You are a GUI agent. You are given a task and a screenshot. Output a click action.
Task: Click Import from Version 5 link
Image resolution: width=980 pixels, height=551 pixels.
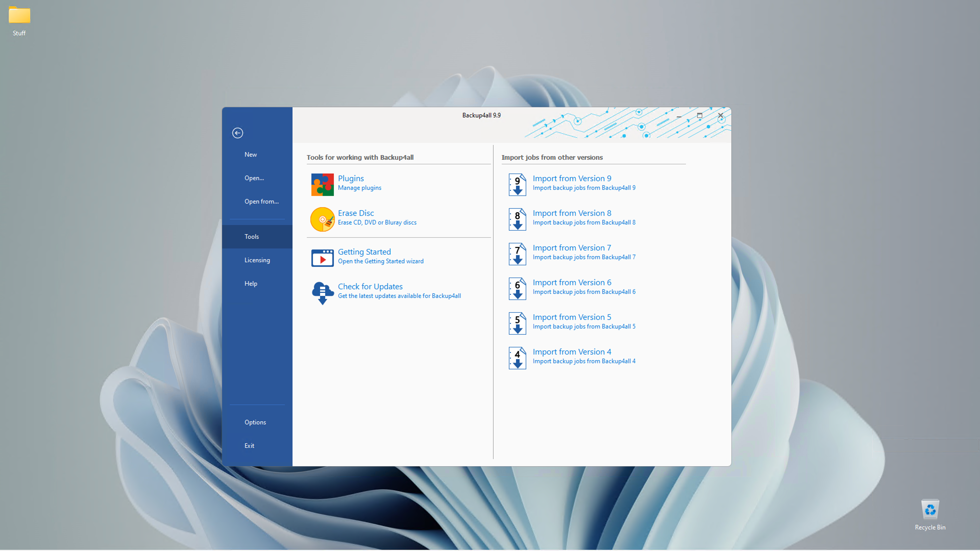(572, 317)
